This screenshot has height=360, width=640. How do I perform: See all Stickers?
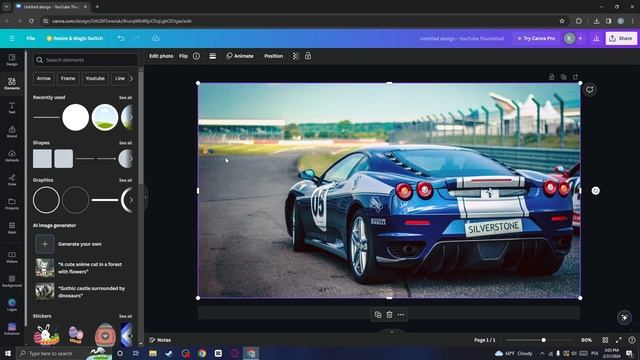pyautogui.click(x=125, y=316)
